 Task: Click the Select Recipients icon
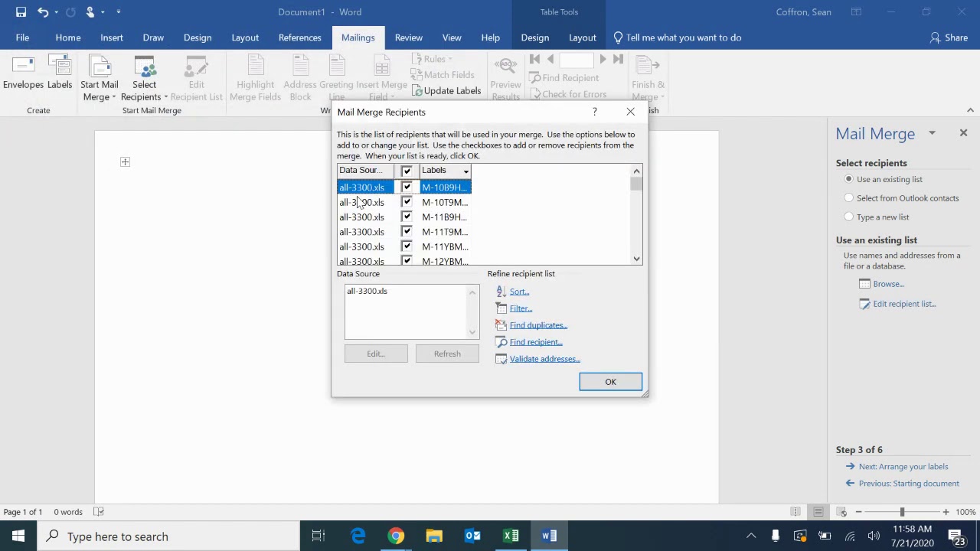(x=144, y=66)
